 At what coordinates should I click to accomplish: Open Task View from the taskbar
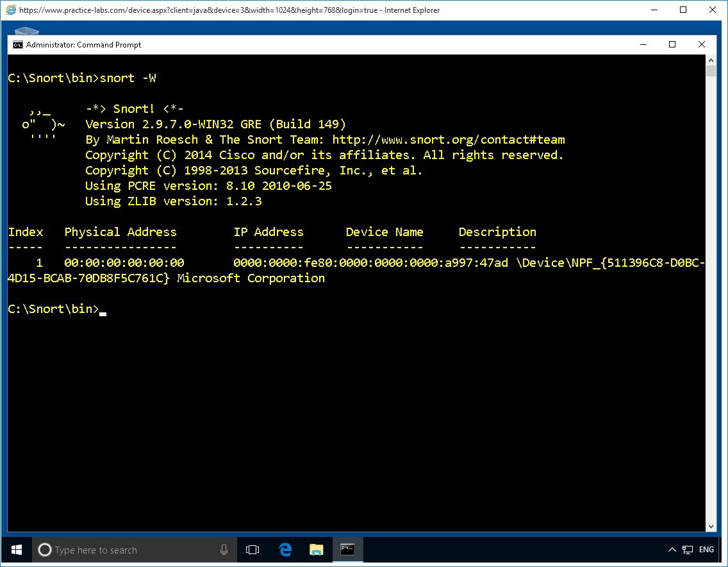click(252, 550)
